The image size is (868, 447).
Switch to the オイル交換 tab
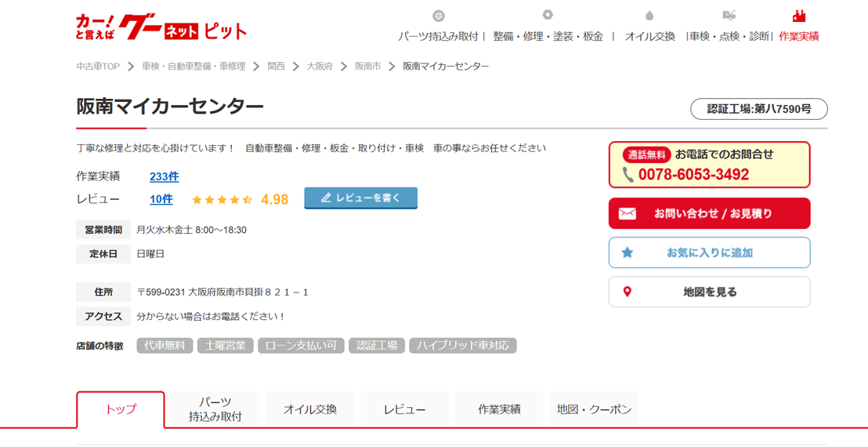coord(310,409)
